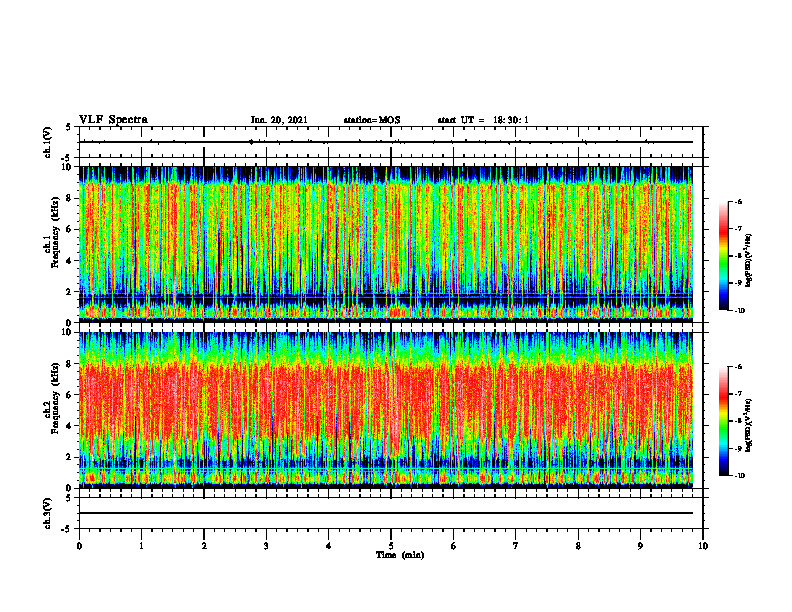Click the ch.1 voltage waveform trace

coord(386,142)
